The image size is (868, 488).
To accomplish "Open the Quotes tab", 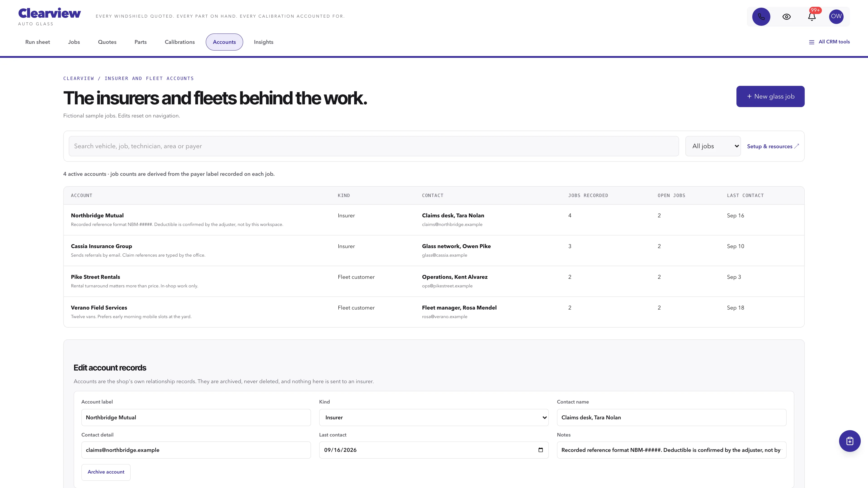I will point(107,42).
